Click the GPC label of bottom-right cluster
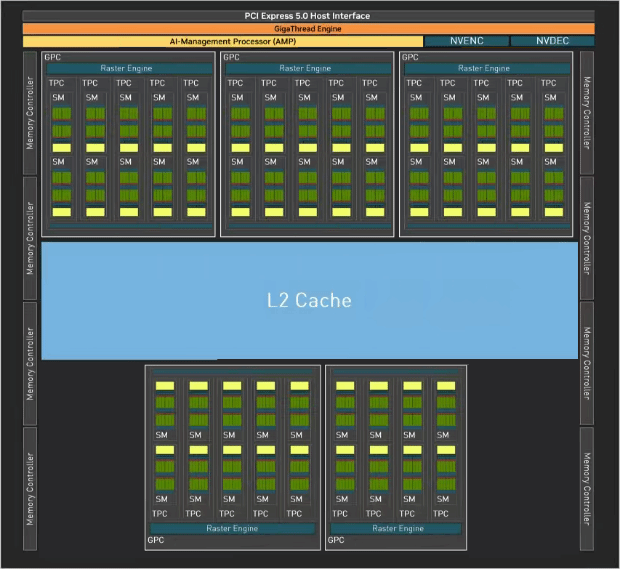The height and width of the screenshot is (569, 620). click(336, 540)
